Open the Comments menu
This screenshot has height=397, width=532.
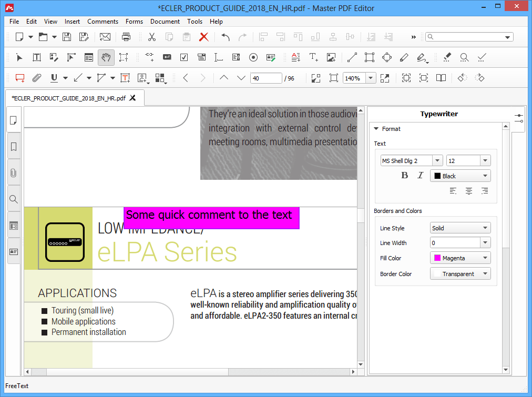click(103, 22)
